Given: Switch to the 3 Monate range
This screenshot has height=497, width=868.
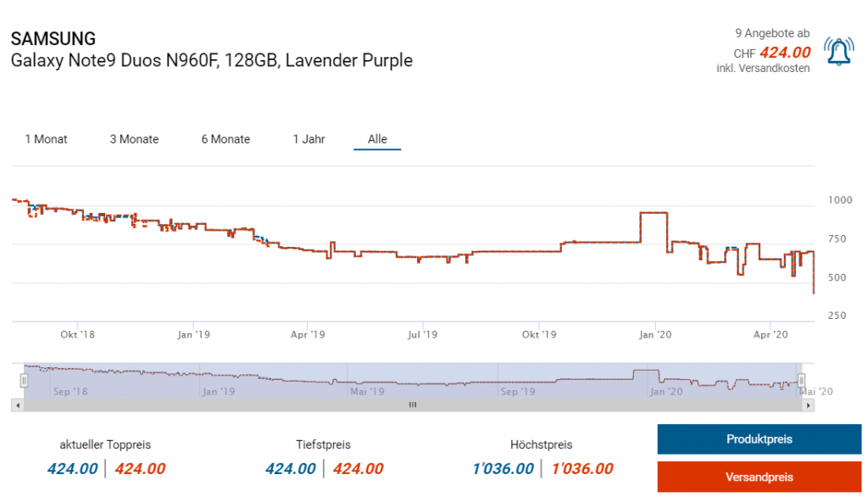Looking at the screenshot, I should pos(134,139).
